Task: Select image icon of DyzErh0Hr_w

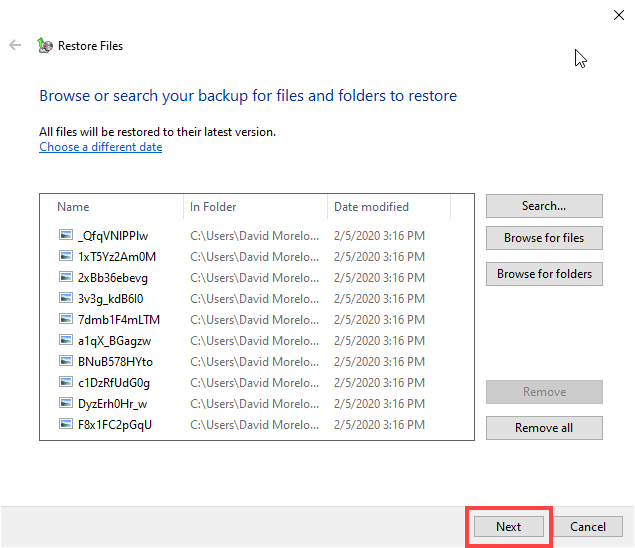Action: click(66, 403)
